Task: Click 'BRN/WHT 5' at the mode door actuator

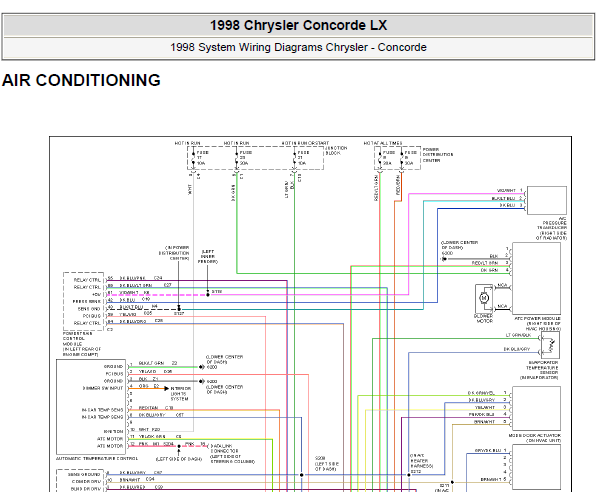Action: click(491, 422)
